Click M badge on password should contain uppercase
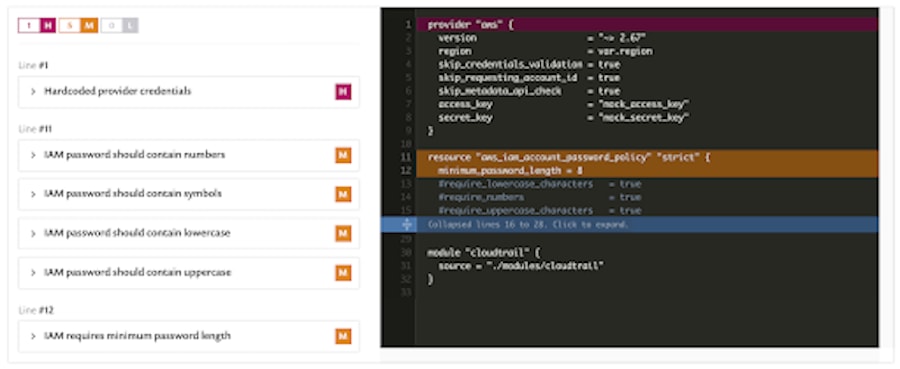This screenshot has height=369, width=900. click(x=343, y=273)
